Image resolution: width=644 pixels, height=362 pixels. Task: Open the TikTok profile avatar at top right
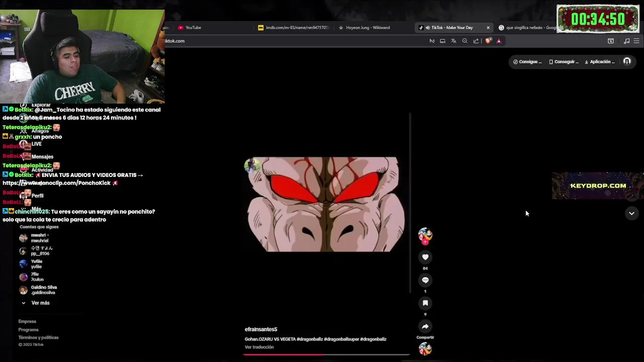point(627,61)
